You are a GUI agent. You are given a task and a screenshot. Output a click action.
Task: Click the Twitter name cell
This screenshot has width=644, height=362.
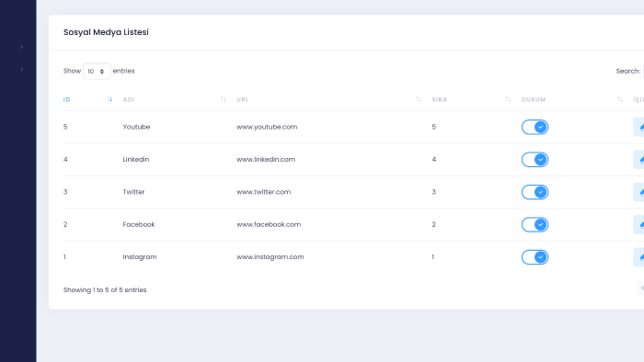click(x=133, y=192)
